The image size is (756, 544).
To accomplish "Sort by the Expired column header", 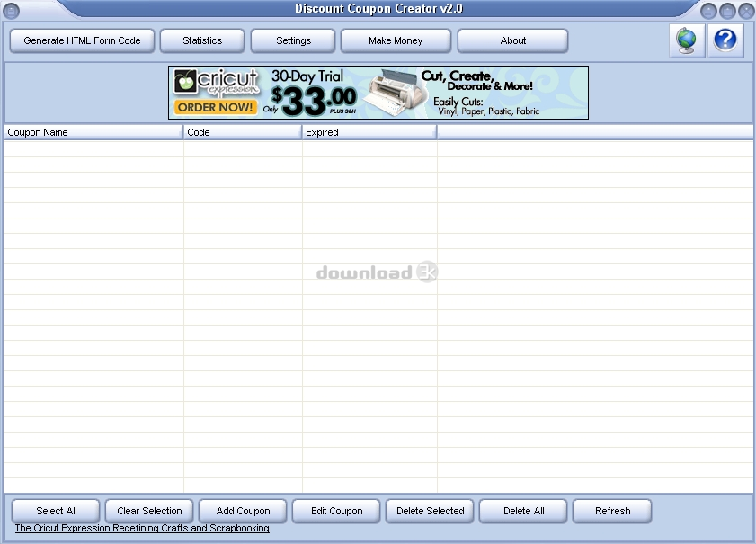I will (x=369, y=132).
